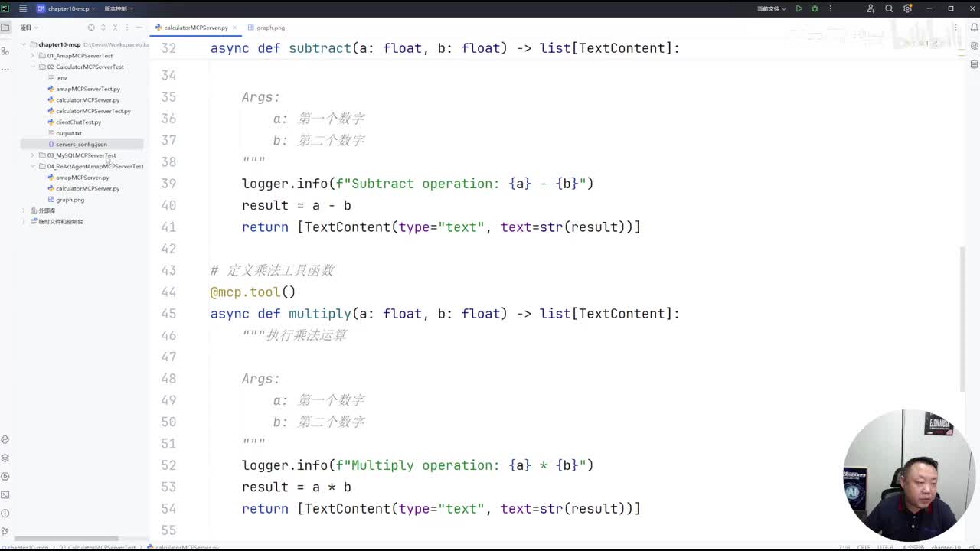Click line number 44 in the gutter
This screenshot has width=980, height=551.
(x=168, y=292)
